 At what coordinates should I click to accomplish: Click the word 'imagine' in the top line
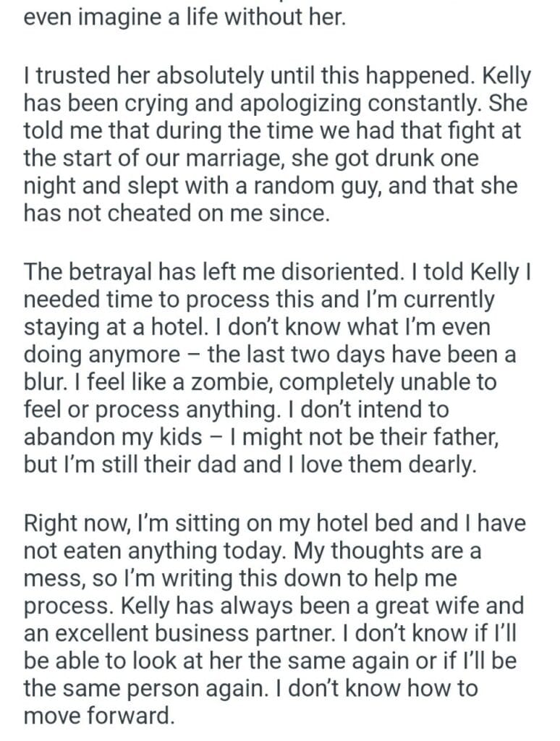106,15
